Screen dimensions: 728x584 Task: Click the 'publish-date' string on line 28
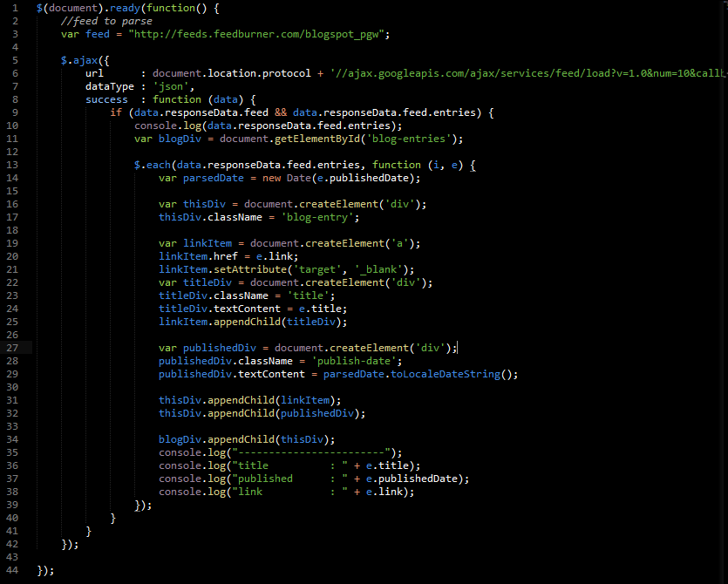click(x=354, y=361)
